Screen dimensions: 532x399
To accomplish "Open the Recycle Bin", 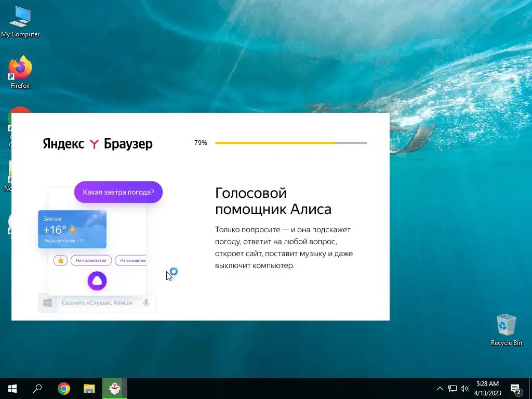I will pos(506,330).
